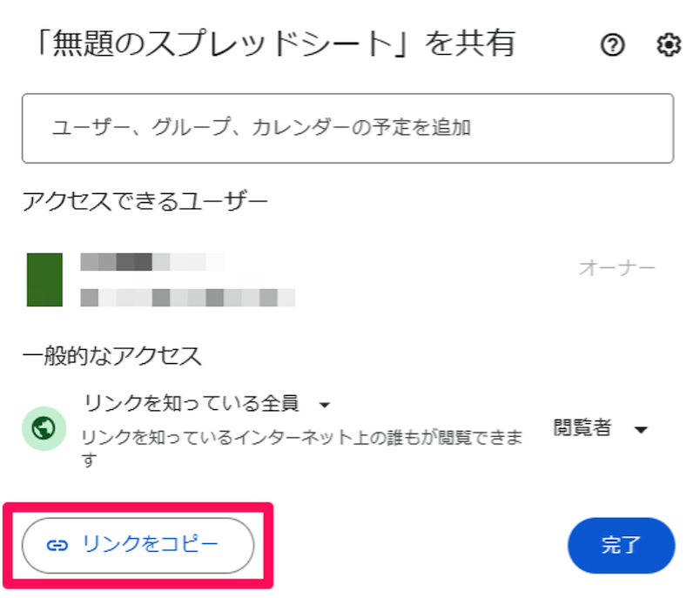Screen dimensions: 700x598
Task: Click the green globe access icon
Action: click(x=44, y=427)
